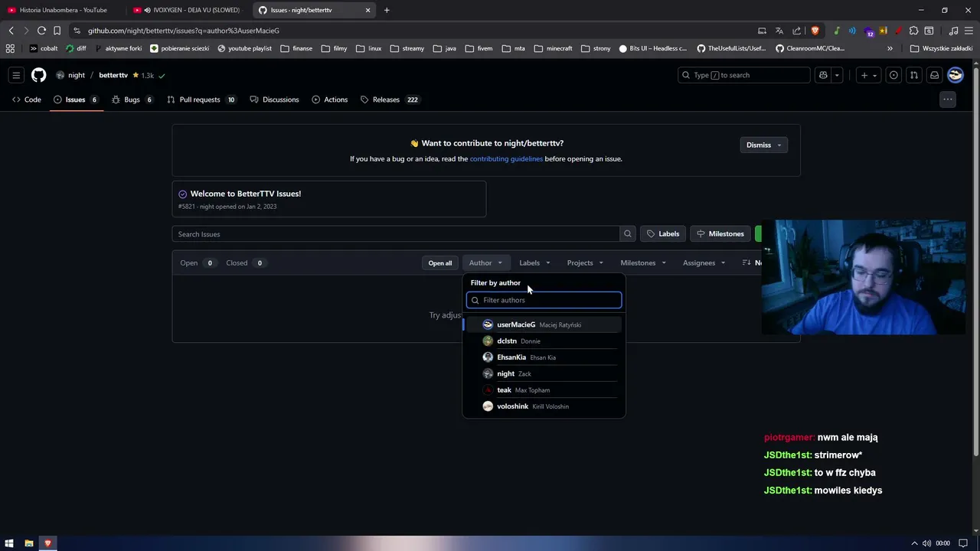Click the night owner link

pyautogui.click(x=77, y=75)
